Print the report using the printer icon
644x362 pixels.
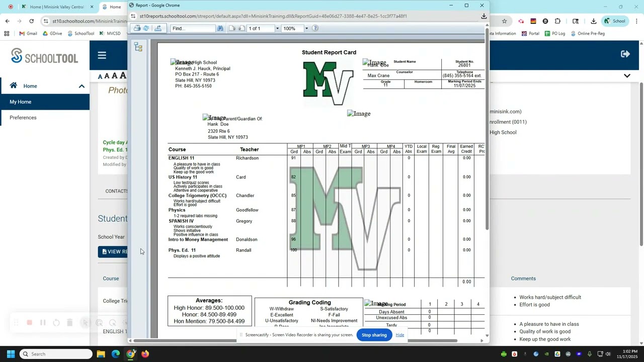point(137,28)
